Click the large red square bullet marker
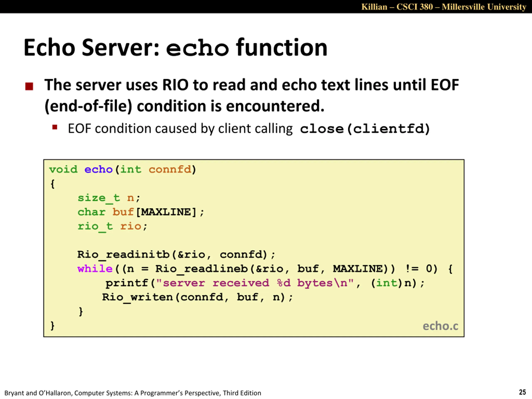The width and height of the screenshot is (532, 399). coord(29,86)
